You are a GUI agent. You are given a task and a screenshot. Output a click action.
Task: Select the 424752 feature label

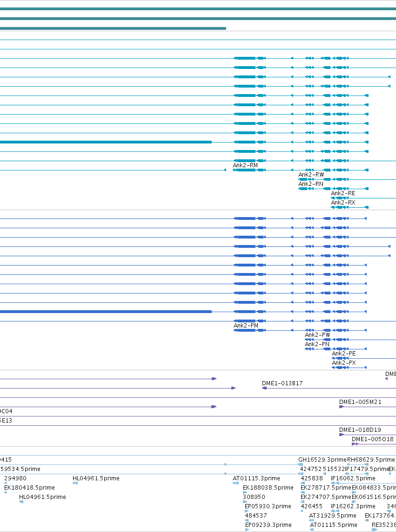pos(310,469)
